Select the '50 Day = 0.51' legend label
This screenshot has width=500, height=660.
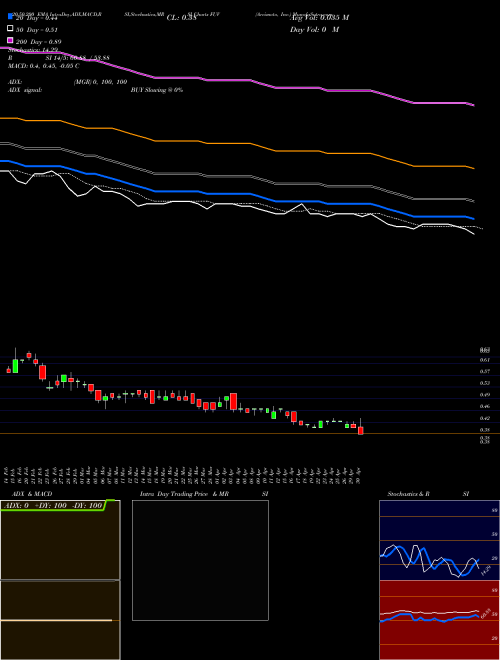(37, 30)
